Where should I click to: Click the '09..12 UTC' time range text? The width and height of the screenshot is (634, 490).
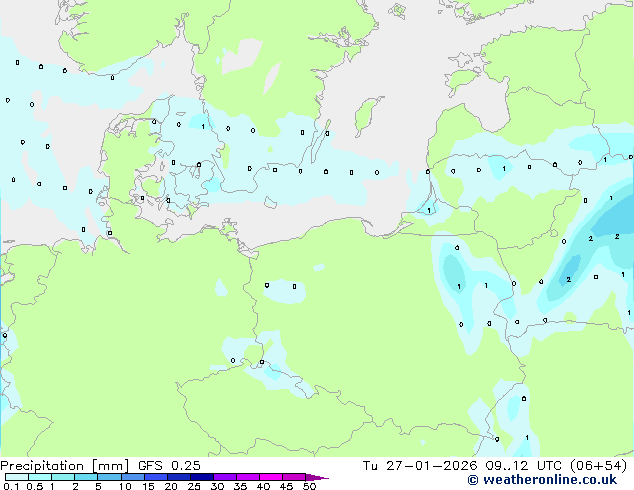tap(523, 466)
